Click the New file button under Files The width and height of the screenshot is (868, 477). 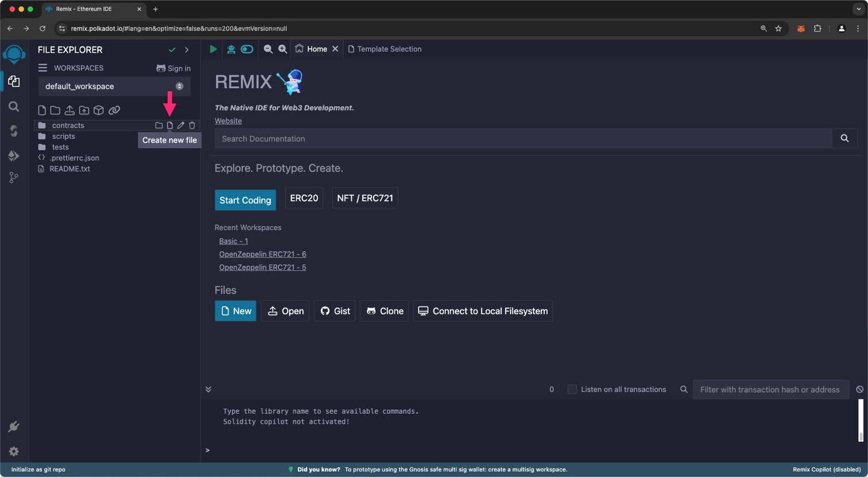point(235,311)
